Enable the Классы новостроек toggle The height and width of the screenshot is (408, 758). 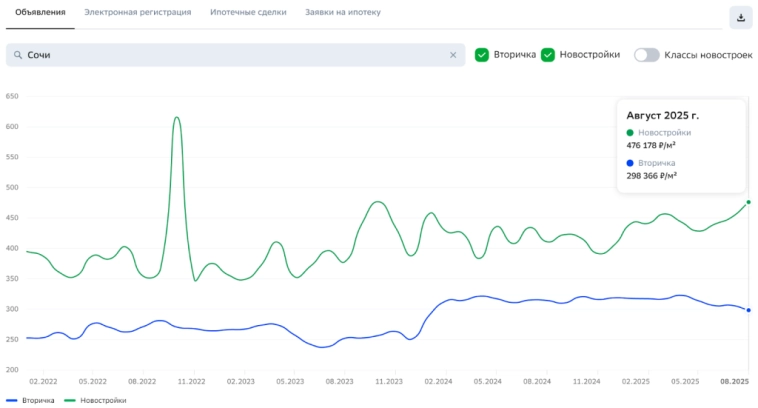pyautogui.click(x=646, y=55)
